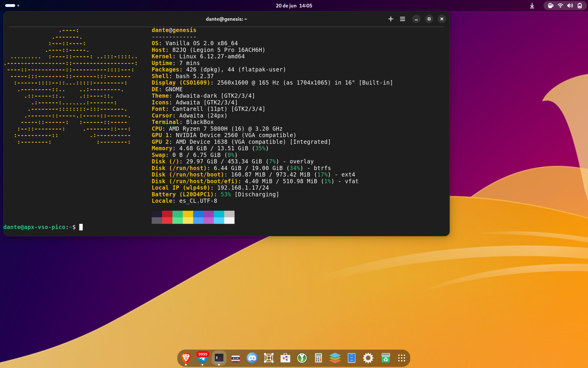Click the Packages 426 (dpkg) line
The image size is (588, 368).
[219, 70]
